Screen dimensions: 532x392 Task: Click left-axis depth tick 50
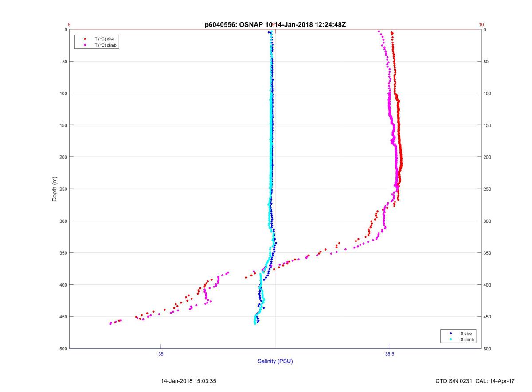click(64, 62)
